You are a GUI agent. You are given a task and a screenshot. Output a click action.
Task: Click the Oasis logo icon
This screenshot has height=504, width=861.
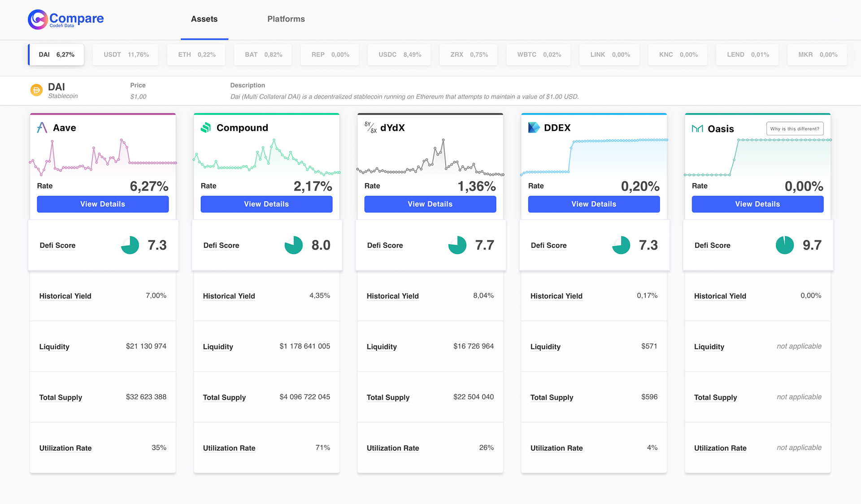[697, 129]
